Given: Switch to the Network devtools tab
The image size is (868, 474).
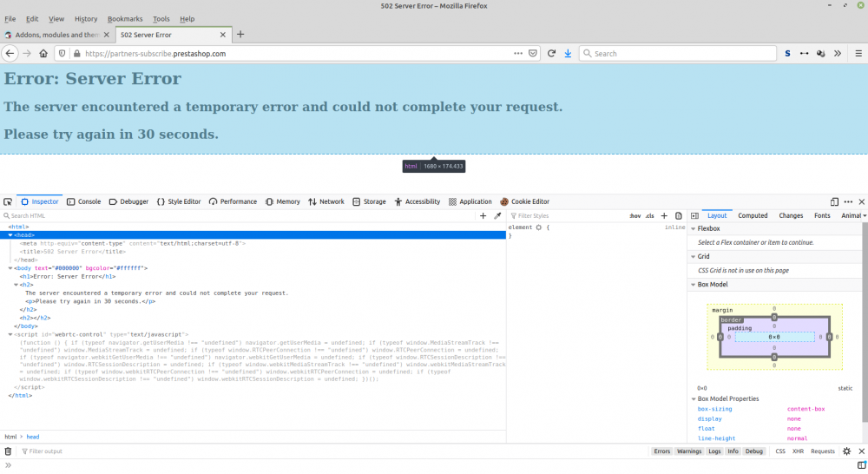Looking at the screenshot, I should pos(326,201).
